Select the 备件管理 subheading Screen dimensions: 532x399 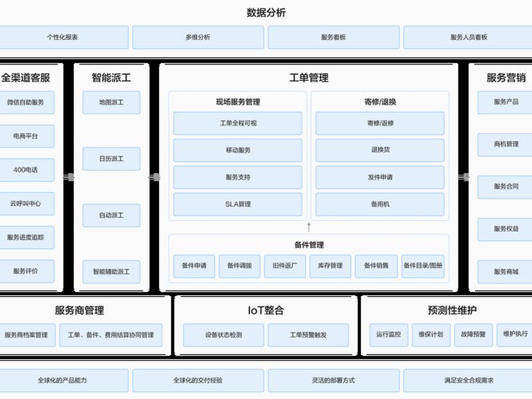pos(309,245)
